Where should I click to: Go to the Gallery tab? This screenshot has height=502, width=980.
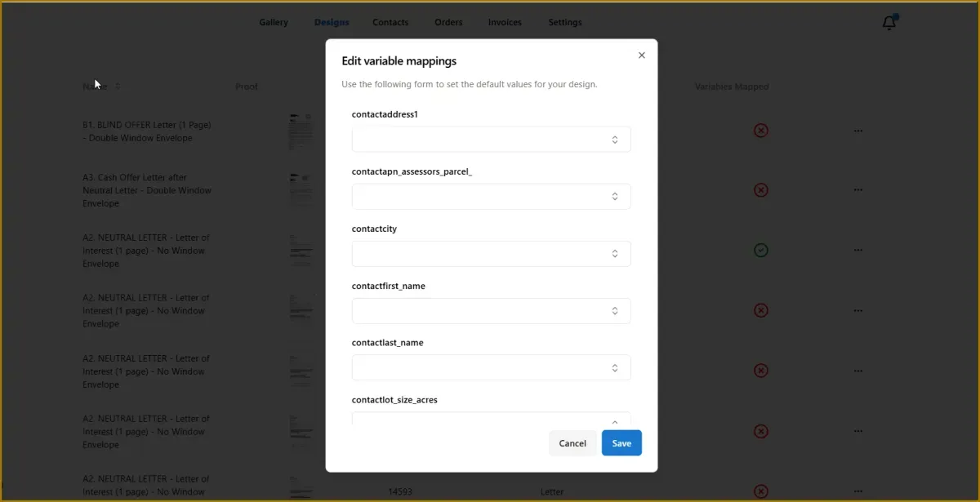coord(274,23)
